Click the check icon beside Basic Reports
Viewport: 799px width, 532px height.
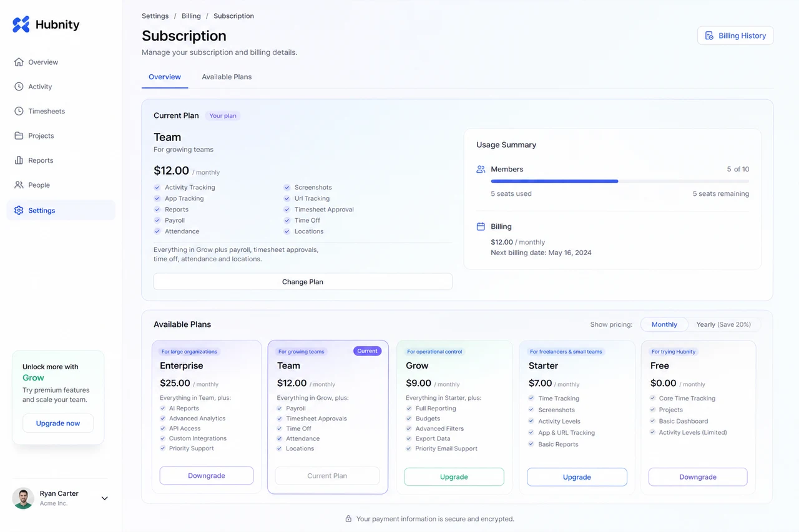[531, 444]
